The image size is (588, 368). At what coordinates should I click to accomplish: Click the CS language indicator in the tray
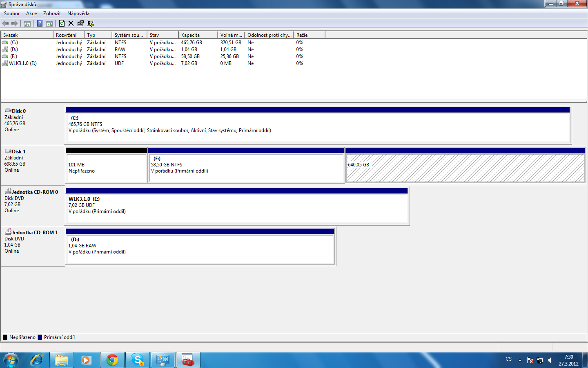509,359
